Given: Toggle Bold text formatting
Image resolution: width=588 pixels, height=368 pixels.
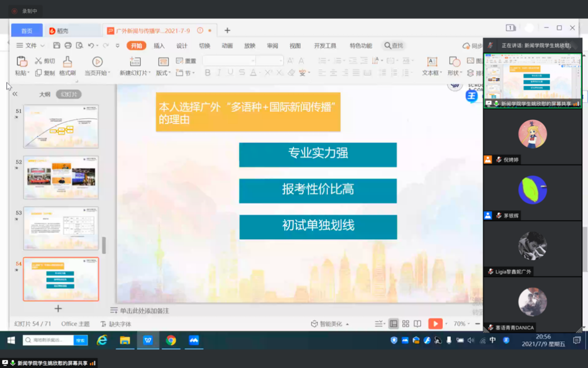Looking at the screenshot, I should point(208,73).
